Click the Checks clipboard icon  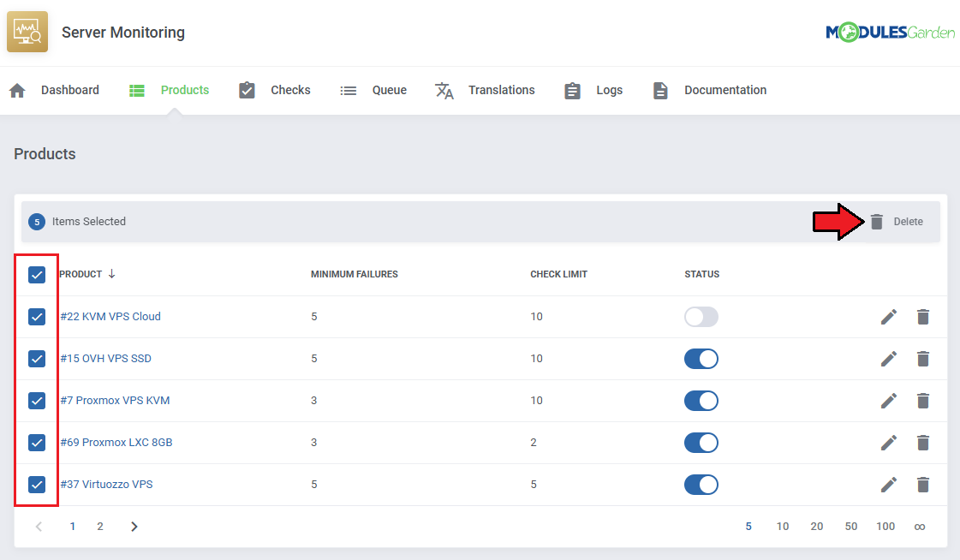247,90
